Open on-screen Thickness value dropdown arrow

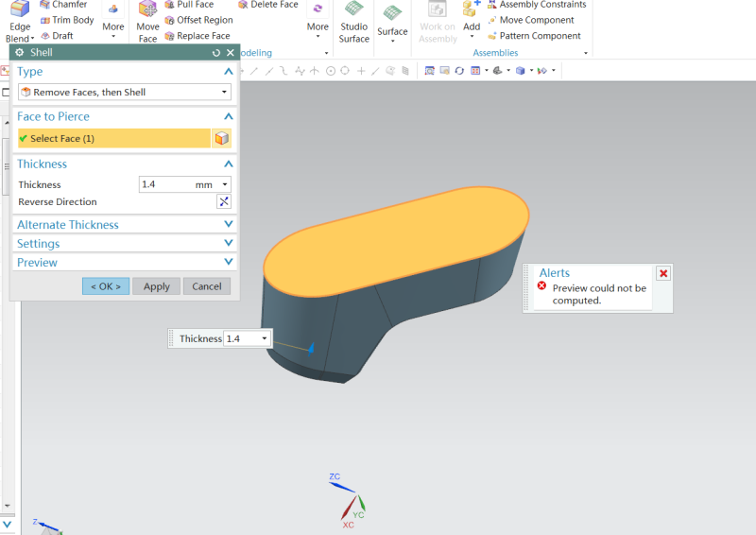click(x=265, y=338)
